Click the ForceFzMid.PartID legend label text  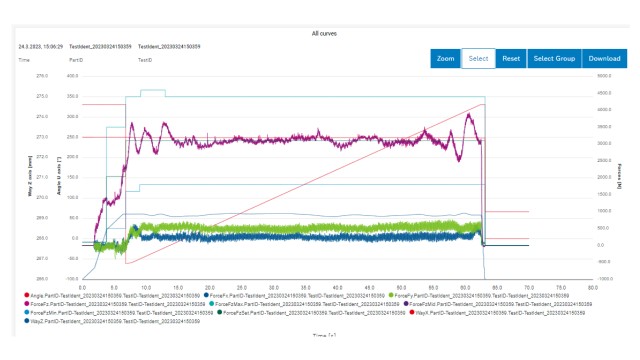501,304
